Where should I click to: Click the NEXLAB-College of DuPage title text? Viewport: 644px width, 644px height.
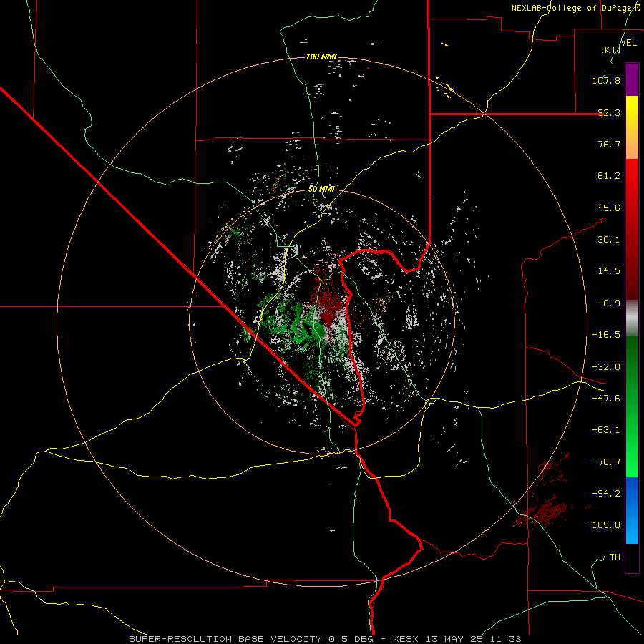click(576, 8)
